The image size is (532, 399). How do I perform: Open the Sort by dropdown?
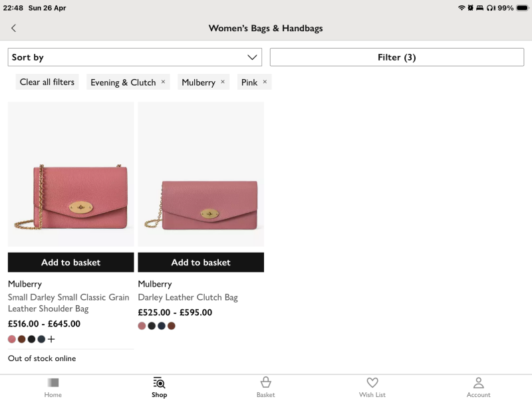[x=133, y=57]
